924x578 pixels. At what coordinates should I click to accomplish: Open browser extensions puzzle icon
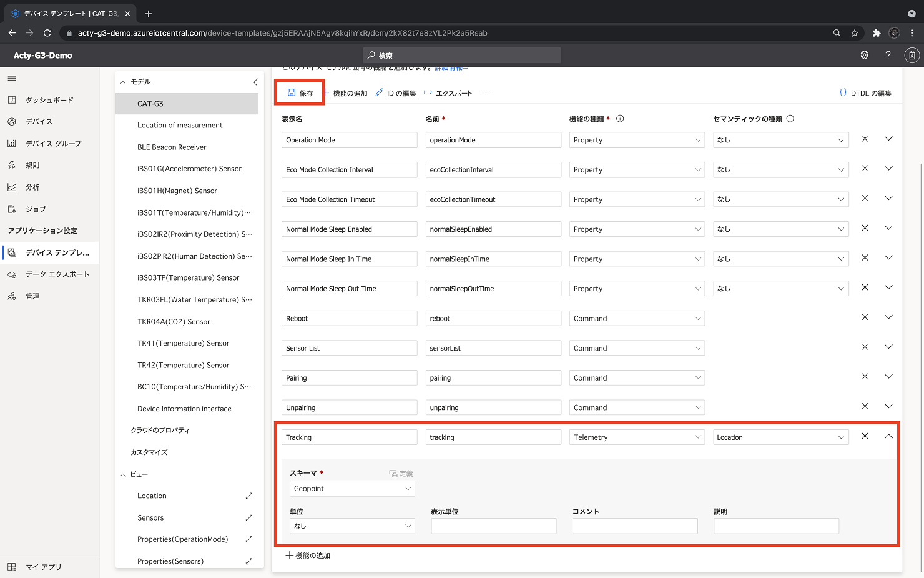coord(877,33)
